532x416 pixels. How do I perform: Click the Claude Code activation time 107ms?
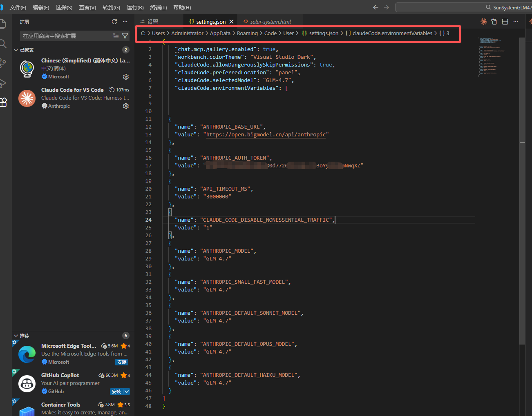click(x=119, y=90)
